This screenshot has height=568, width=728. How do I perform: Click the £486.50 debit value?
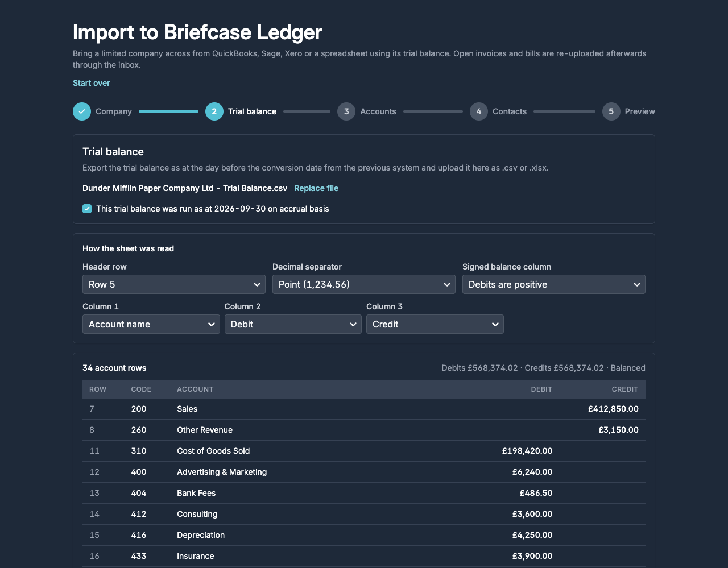pos(536,493)
